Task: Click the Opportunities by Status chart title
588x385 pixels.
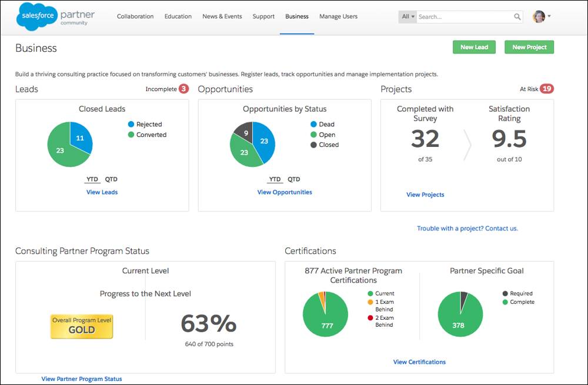Action: [x=285, y=109]
